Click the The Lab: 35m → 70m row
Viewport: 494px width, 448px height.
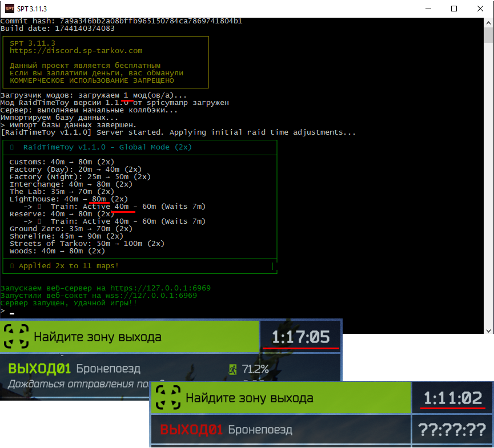tap(62, 191)
